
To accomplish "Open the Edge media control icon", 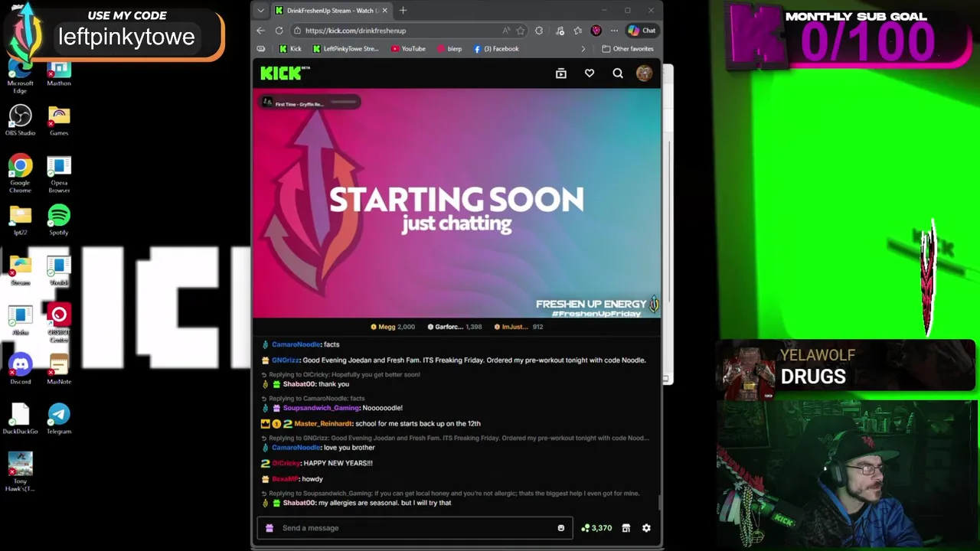I will (x=560, y=31).
